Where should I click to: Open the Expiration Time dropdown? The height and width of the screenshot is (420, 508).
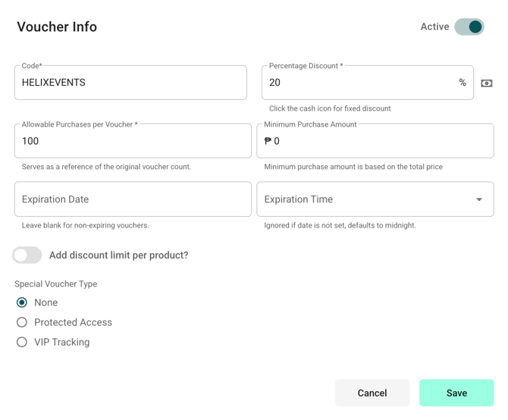click(375, 199)
